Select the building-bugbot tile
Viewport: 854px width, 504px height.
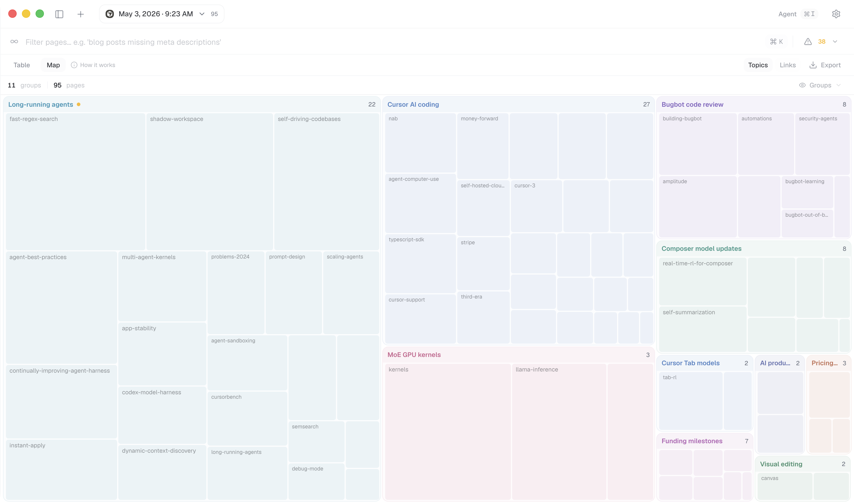(x=698, y=144)
